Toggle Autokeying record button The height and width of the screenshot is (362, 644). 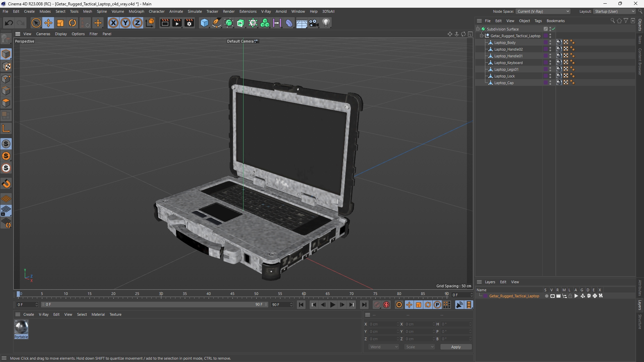[x=386, y=305]
